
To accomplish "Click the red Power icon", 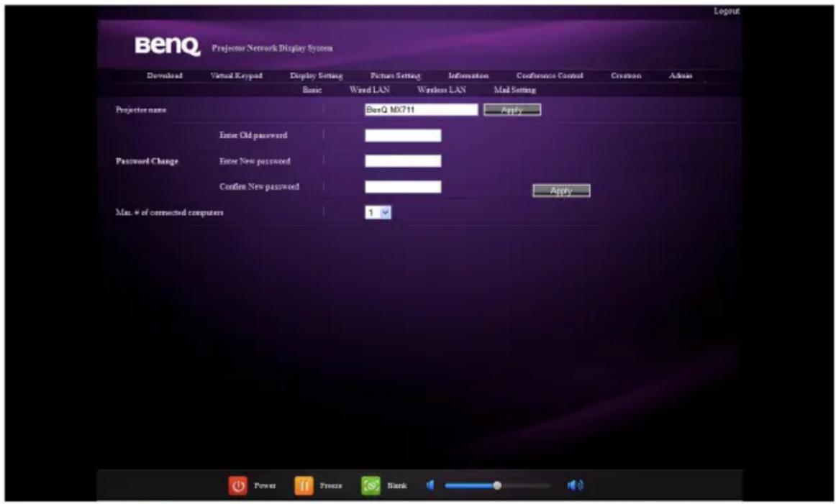I will coord(238,485).
